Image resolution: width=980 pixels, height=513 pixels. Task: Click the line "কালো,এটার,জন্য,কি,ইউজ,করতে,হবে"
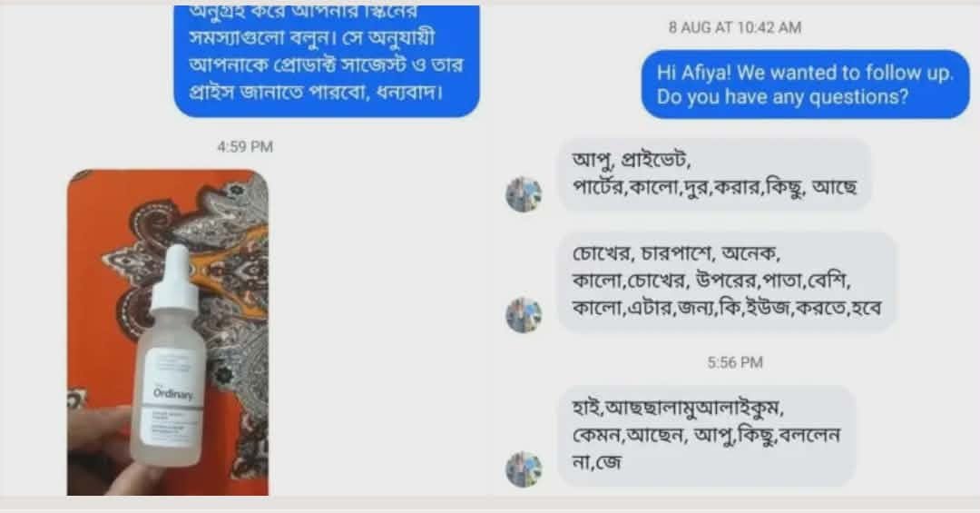pyautogui.click(x=727, y=308)
